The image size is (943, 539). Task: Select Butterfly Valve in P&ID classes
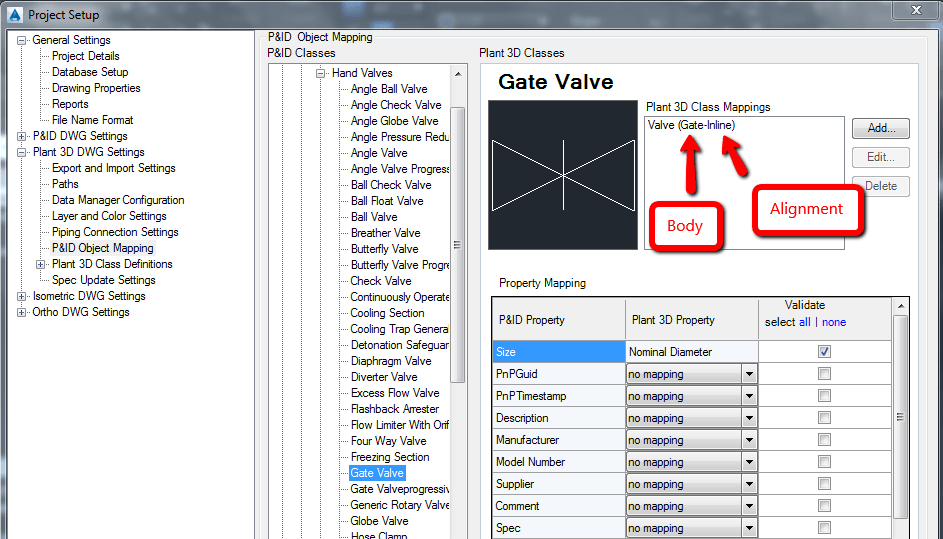click(384, 249)
